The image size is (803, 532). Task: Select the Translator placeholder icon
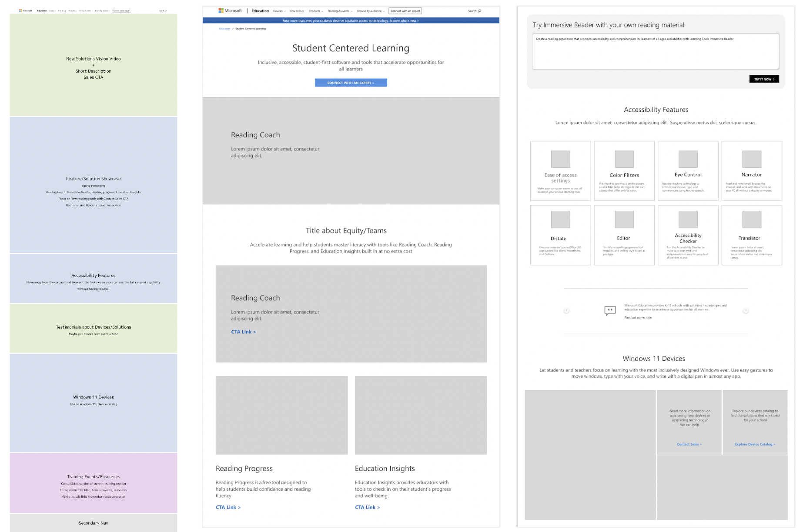[752, 219]
